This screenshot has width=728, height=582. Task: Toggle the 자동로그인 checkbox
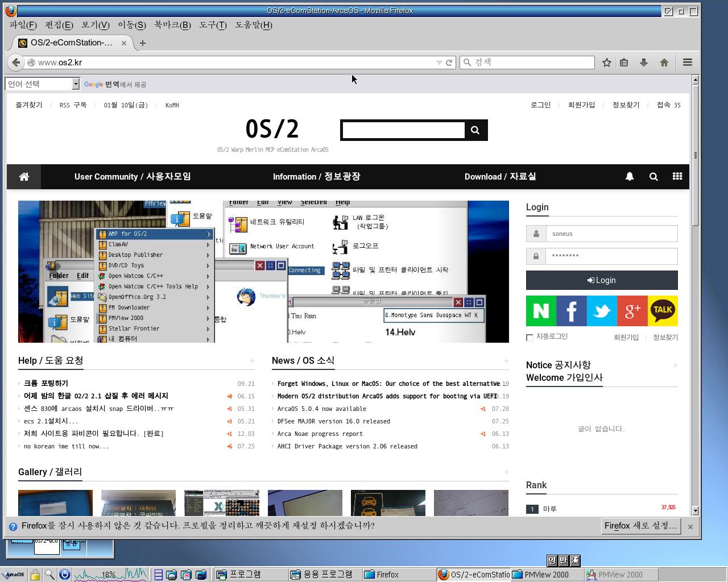(530, 338)
